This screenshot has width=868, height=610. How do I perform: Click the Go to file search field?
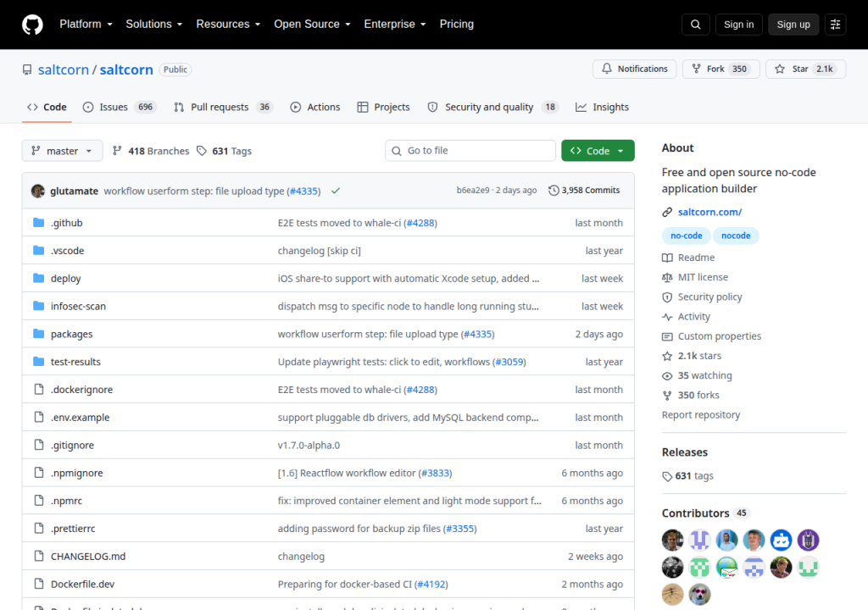coord(470,151)
